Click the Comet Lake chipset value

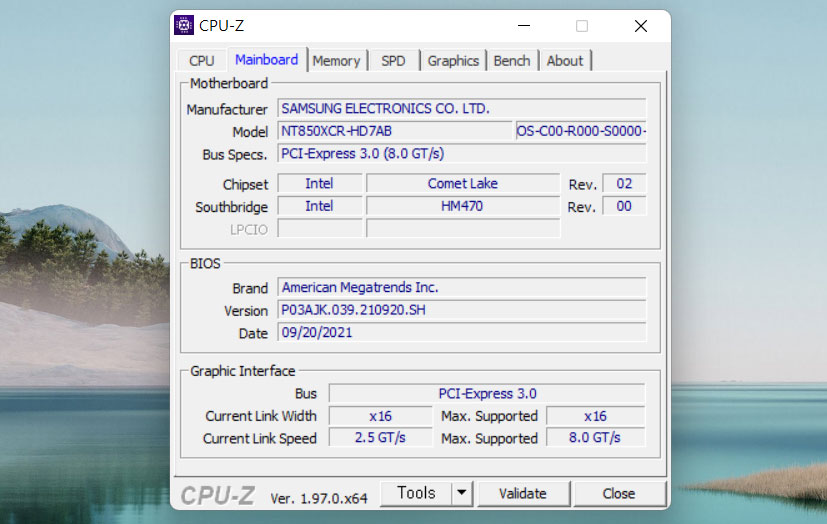[463, 183]
